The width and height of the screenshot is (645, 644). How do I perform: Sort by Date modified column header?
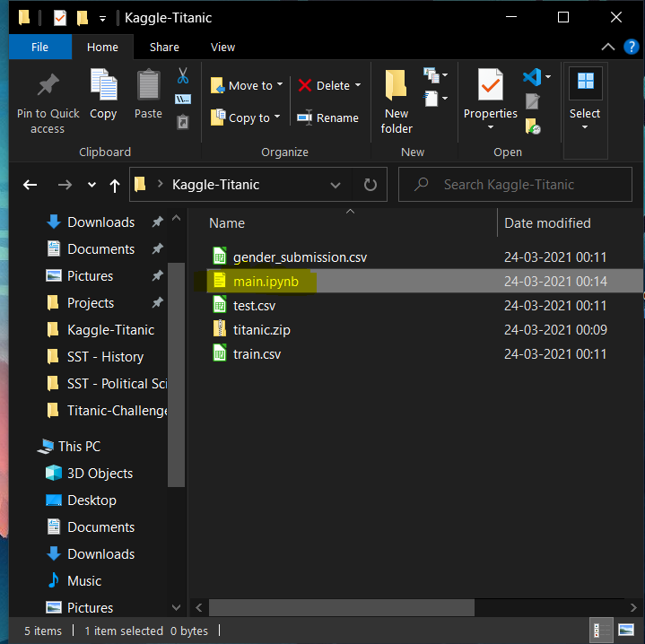[547, 223]
